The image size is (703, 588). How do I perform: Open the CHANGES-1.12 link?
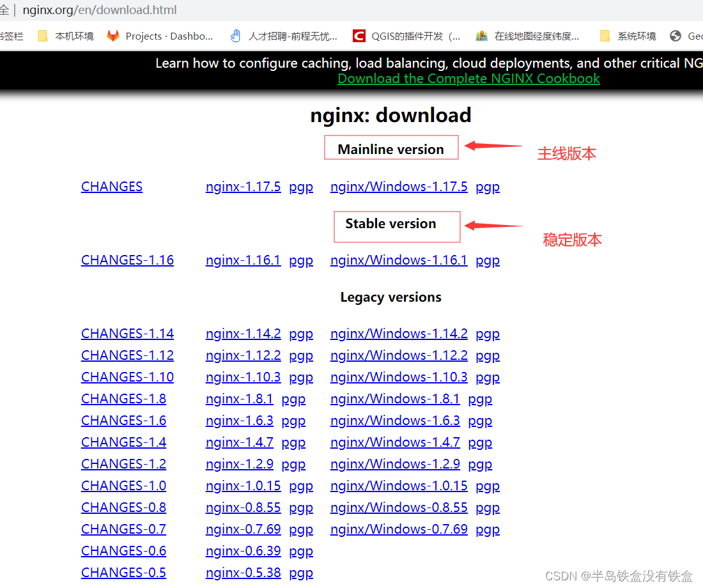click(x=127, y=355)
